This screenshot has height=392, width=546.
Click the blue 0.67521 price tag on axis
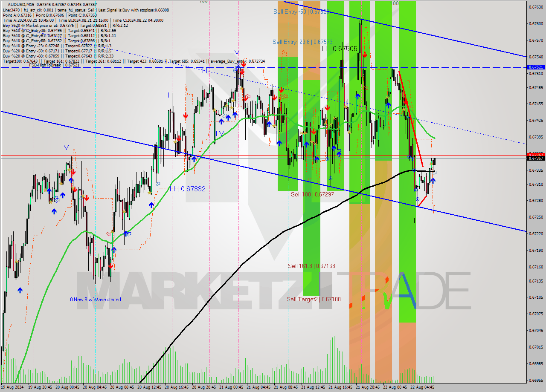tap(536, 67)
